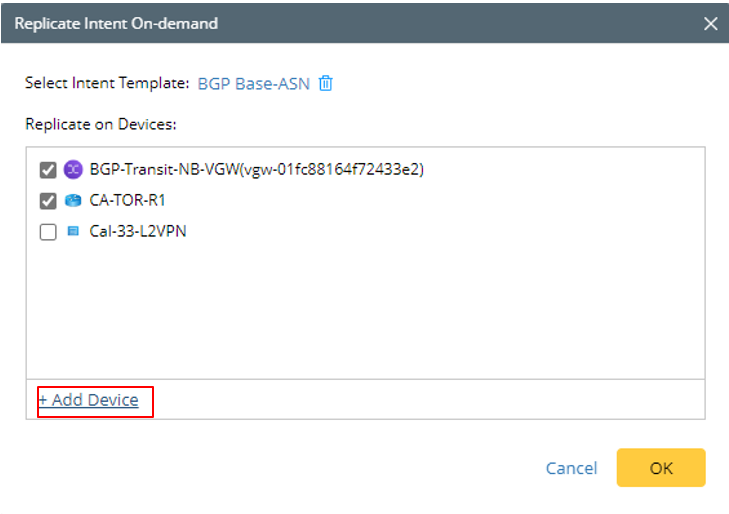Select the CA-TOR-R1 device name

click(x=127, y=201)
